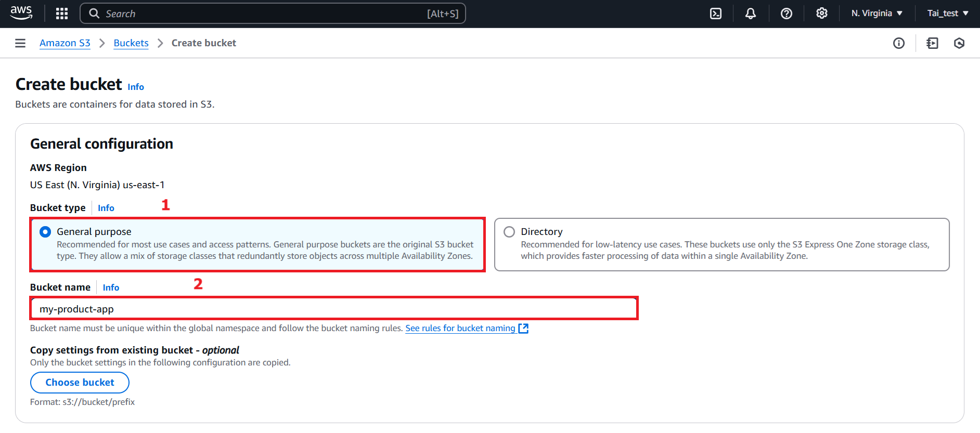Click the hexagon icon in the breadcrumb bar
Screen dimensions: 980x433
[959, 43]
